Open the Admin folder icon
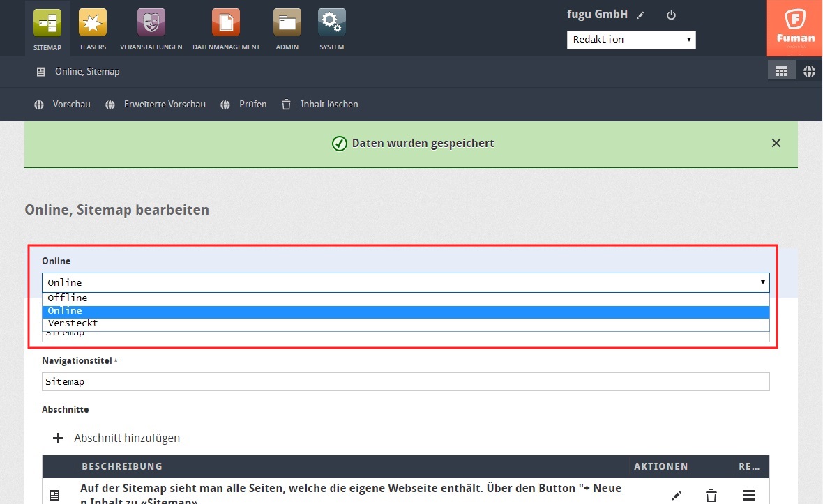Viewport: 823px width, 504px height. click(x=287, y=23)
